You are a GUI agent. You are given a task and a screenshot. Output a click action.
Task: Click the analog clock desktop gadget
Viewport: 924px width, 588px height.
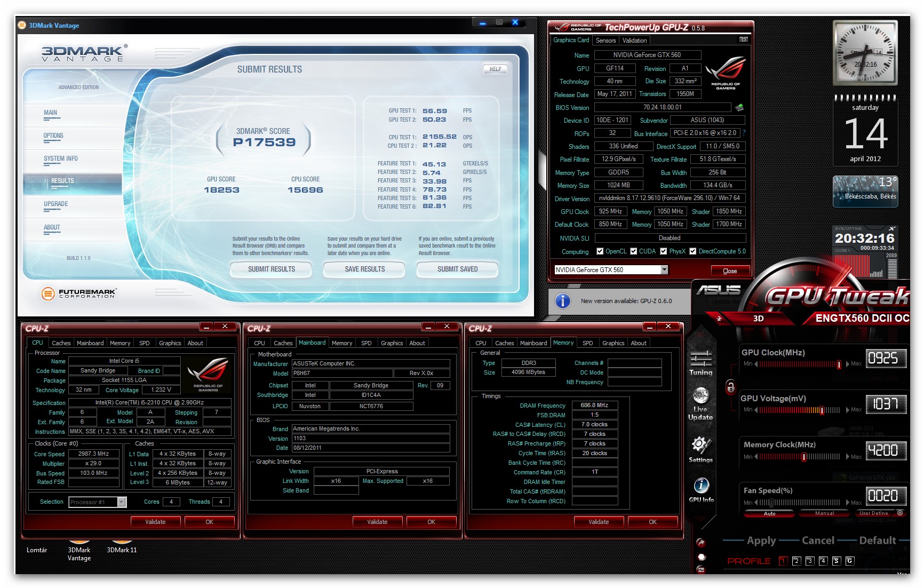point(865,53)
